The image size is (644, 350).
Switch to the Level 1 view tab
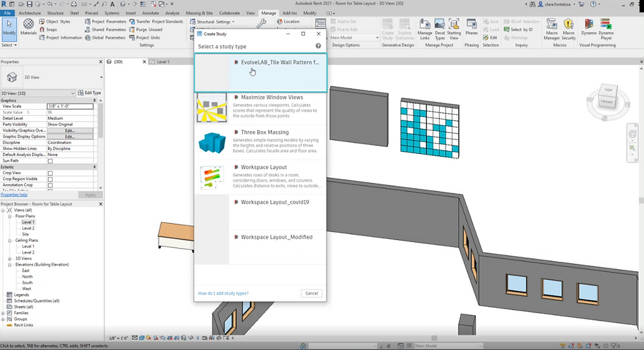(x=163, y=62)
